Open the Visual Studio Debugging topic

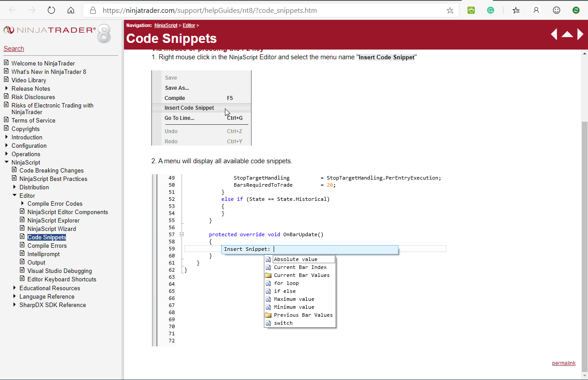pos(60,271)
